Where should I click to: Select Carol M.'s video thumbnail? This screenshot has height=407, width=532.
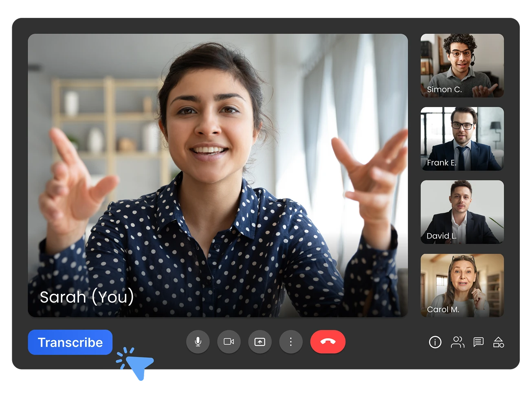[462, 285]
